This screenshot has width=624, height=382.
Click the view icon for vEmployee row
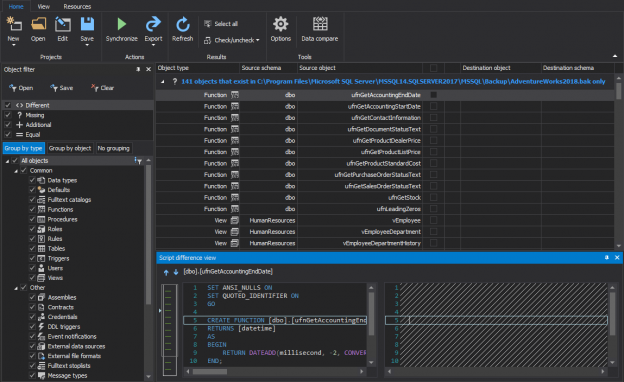(x=235, y=220)
